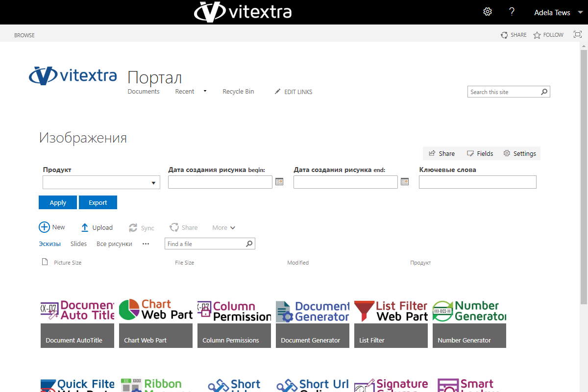Image resolution: width=588 pixels, height=392 pixels.
Task: Open the Documents navigation link
Action: (144, 92)
